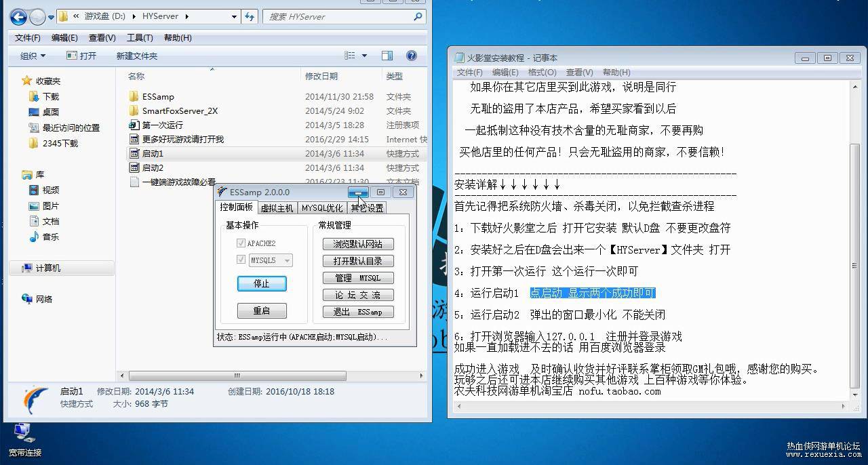Select the SmartFoxServer_2X folder icon
This screenshot has height=465, width=868.
point(134,110)
